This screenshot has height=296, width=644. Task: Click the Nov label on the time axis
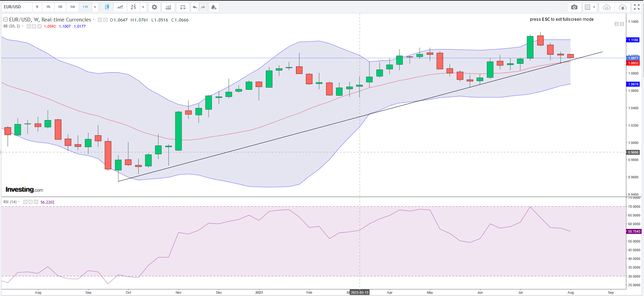(x=179, y=293)
